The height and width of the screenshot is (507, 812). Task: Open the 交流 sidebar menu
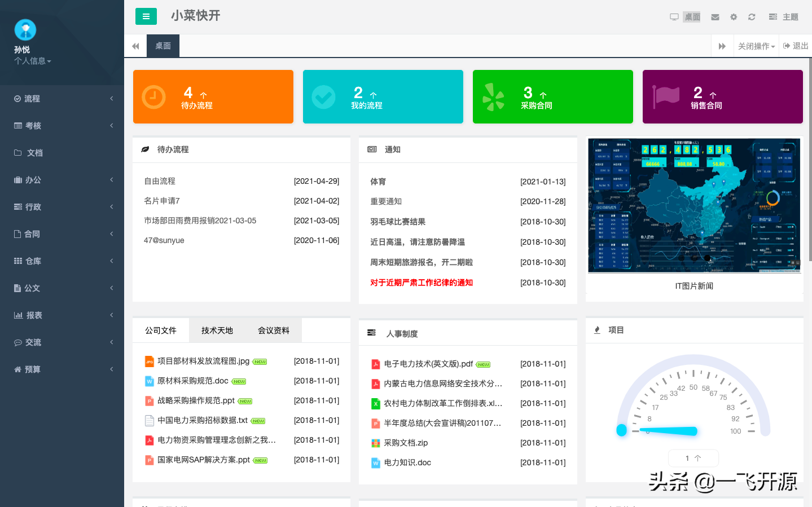pos(62,342)
